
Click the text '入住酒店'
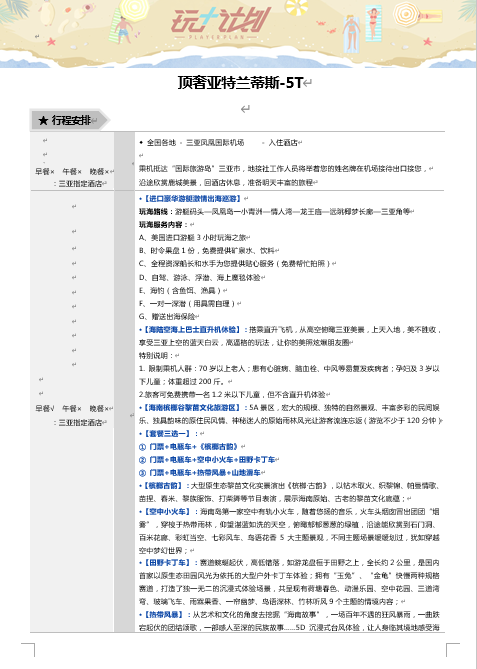(282, 143)
